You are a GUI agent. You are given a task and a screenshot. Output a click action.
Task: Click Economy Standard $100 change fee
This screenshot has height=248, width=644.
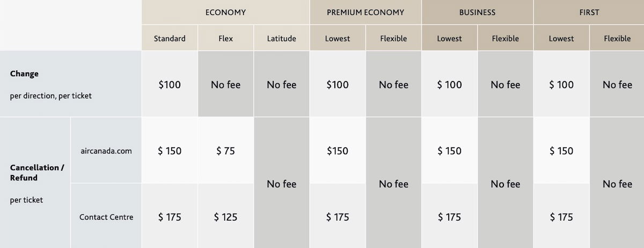pos(170,84)
